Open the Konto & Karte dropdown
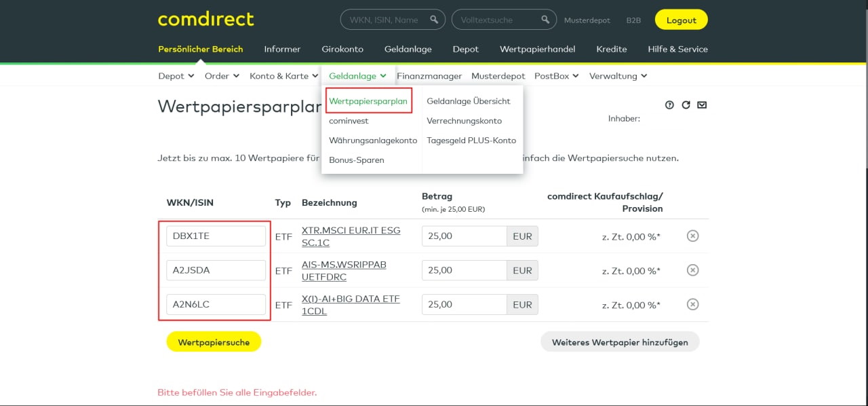The height and width of the screenshot is (406, 868). pos(283,76)
